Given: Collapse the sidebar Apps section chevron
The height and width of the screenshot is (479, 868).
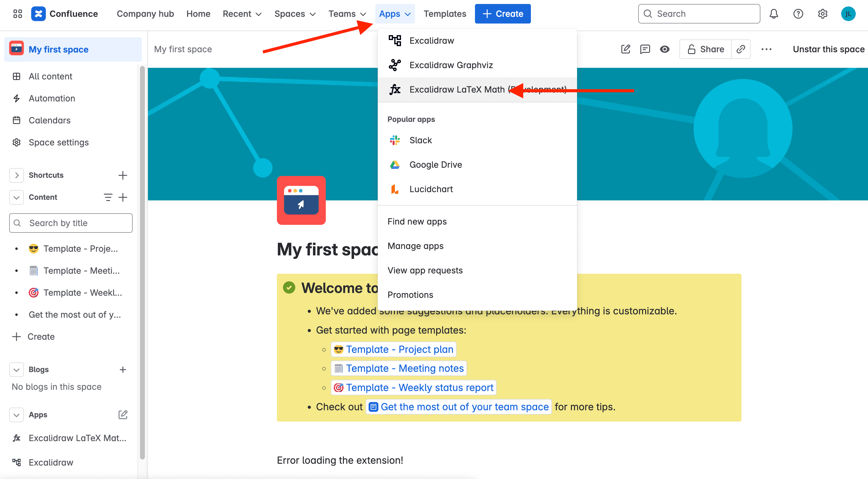Looking at the screenshot, I should tap(17, 415).
